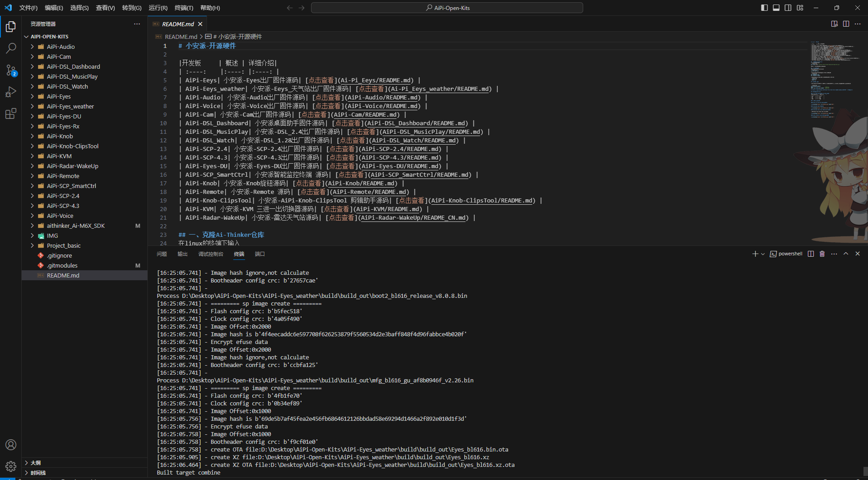The width and height of the screenshot is (868, 480).
Task: Split the terminal panel
Action: 811,254
